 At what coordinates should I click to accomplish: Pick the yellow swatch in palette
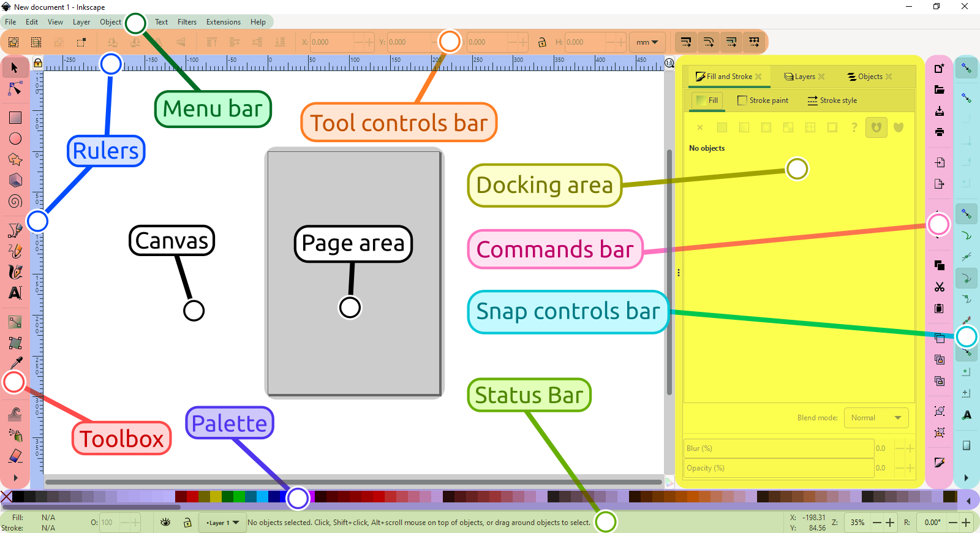[216, 496]
